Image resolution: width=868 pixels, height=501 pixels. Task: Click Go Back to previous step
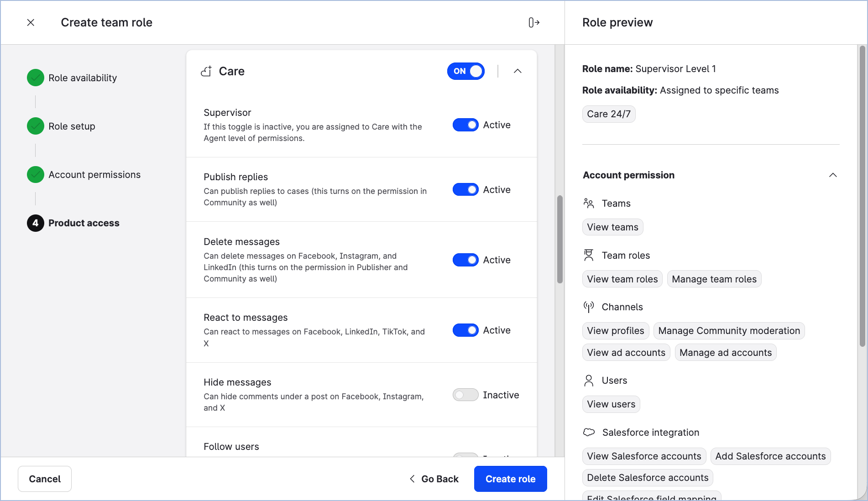[434, 479]
